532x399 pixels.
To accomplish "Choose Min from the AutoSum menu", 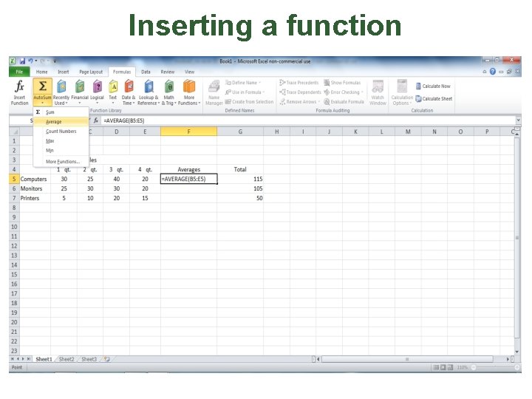I will tap(61, 150).
